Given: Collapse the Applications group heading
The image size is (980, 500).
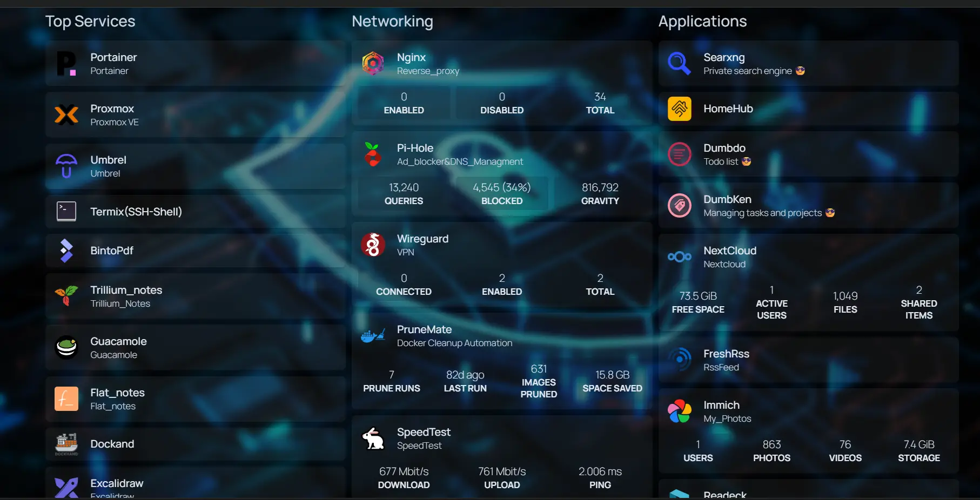Looking at the screenshot, I should 702,22.
